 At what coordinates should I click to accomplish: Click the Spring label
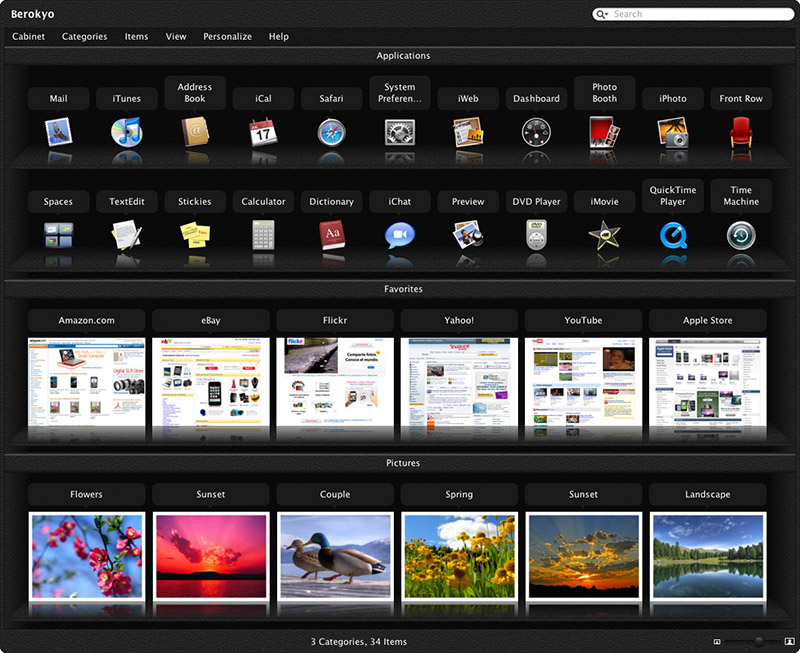(x=459, y=494)
